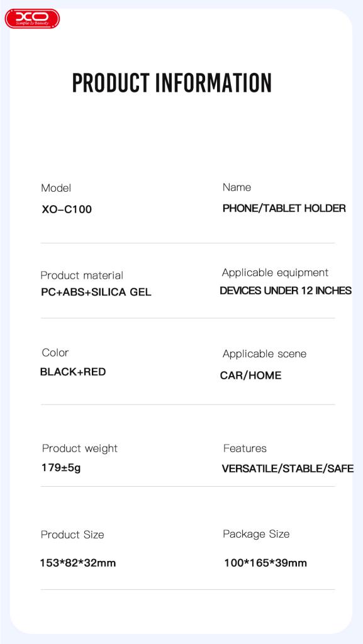
Task: Click the CAR/HOME value
Action: tap(251, 375)
